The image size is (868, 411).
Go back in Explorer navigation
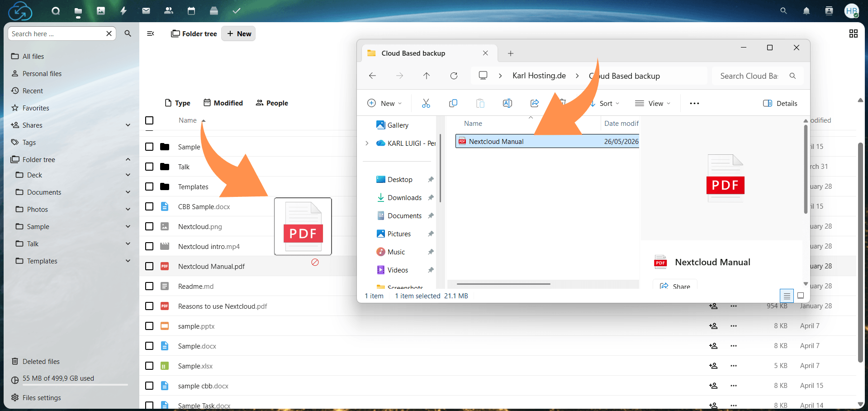(372, 76)
